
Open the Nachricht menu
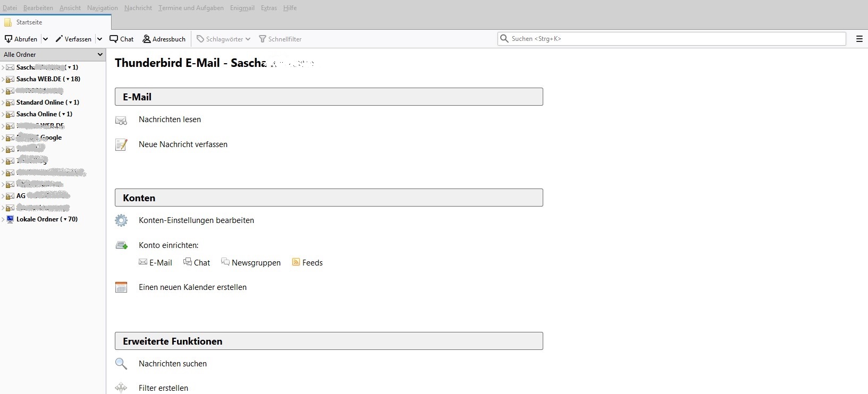tap(138, 8)
